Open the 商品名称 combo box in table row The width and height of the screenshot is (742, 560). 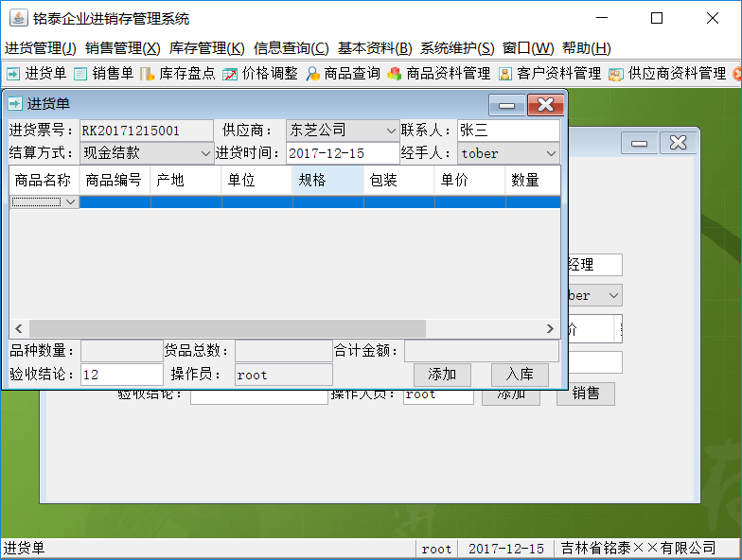(x=44, y=202)
